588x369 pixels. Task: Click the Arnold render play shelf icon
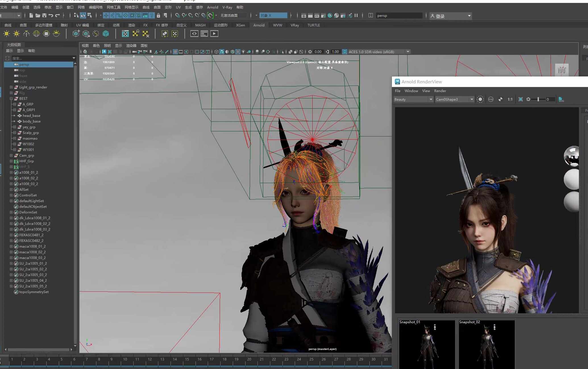pyautogui.click(x=214, y=34)
